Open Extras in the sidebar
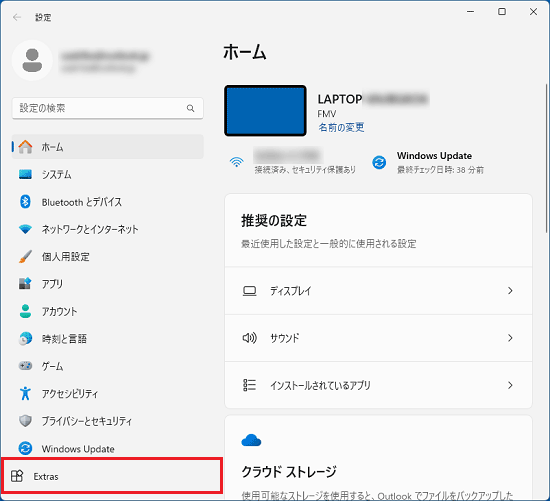 112,476
